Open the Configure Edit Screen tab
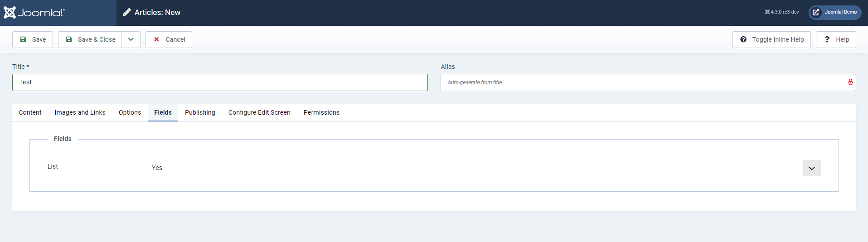Viewport: 868px width, 242px height. (259, 112)
